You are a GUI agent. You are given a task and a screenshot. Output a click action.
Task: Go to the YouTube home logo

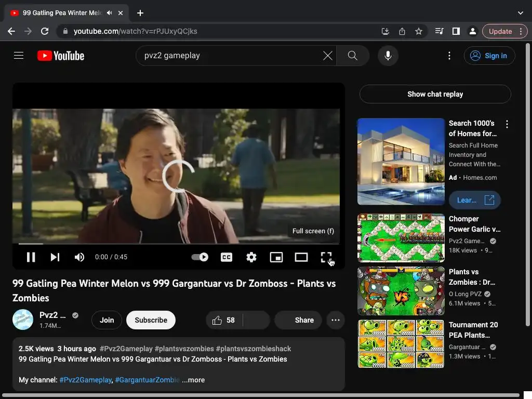61,56
